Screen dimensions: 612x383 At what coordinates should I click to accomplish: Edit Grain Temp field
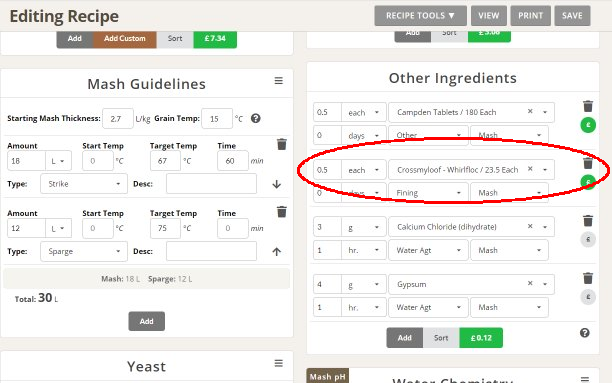tap(217, 119)
